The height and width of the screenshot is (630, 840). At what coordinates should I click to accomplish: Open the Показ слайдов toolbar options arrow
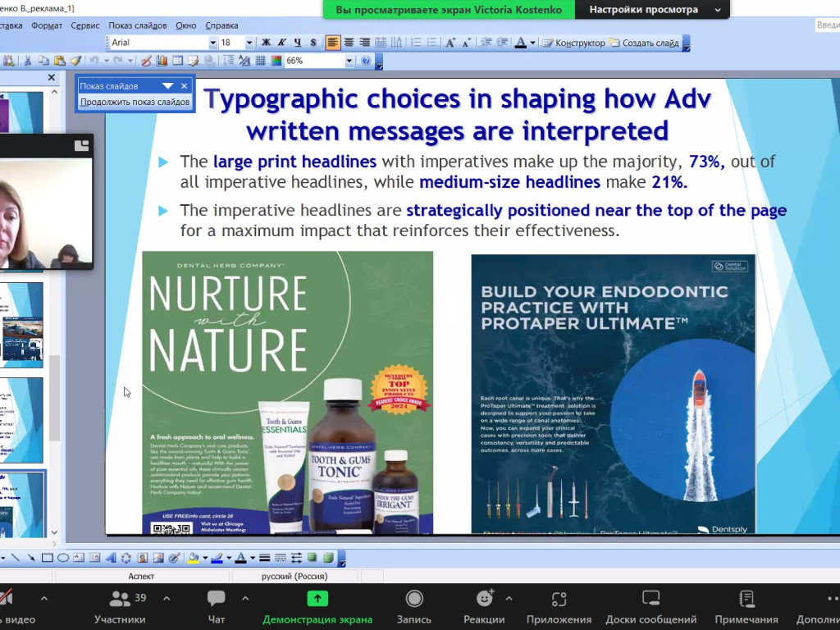[167, 85]
